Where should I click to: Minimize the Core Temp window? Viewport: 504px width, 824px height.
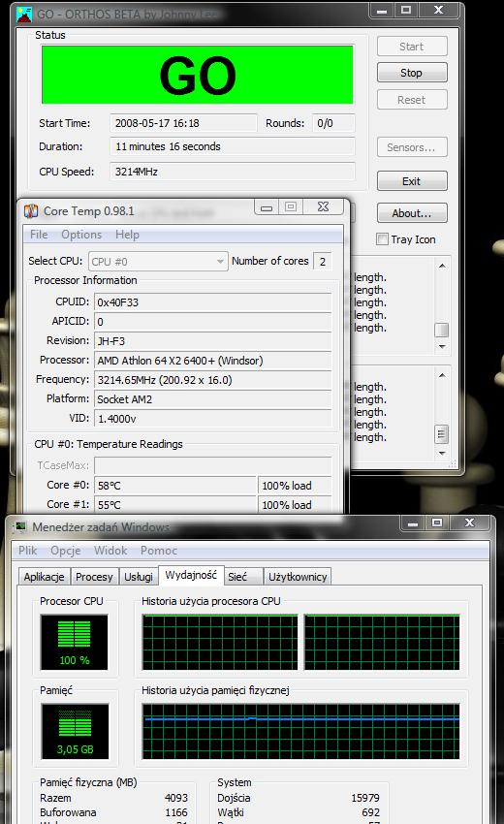pos(267,207)
